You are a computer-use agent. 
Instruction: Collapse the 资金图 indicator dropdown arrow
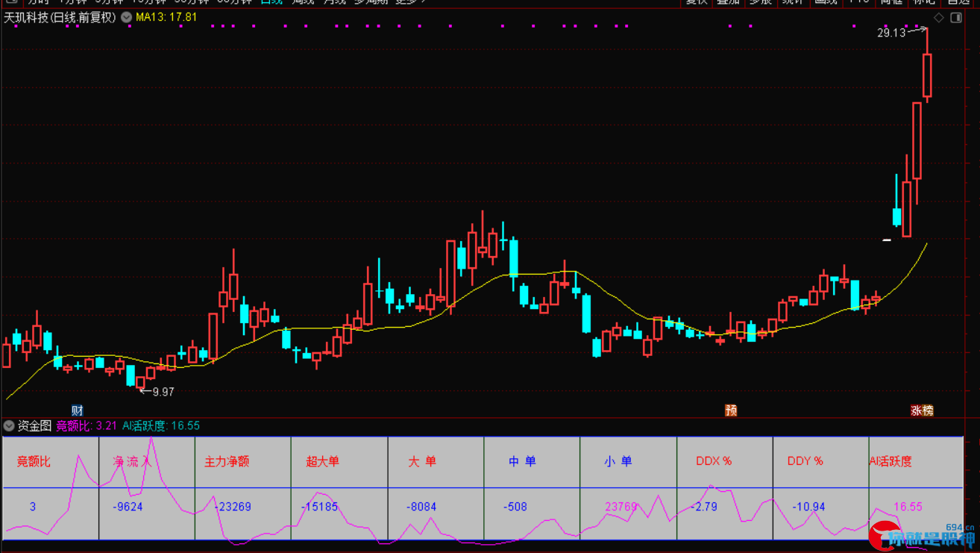pyautogui.click(x=9, y=426)
